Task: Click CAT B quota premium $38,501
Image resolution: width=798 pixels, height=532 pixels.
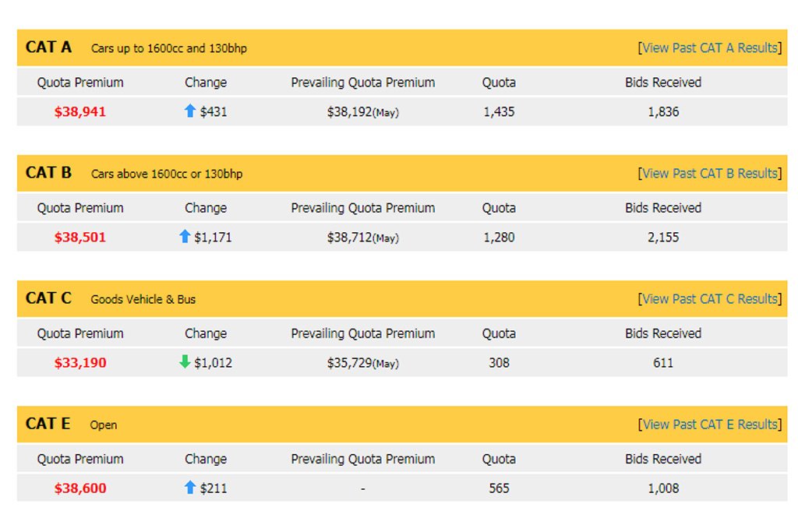Action: [x=80, y=238]
